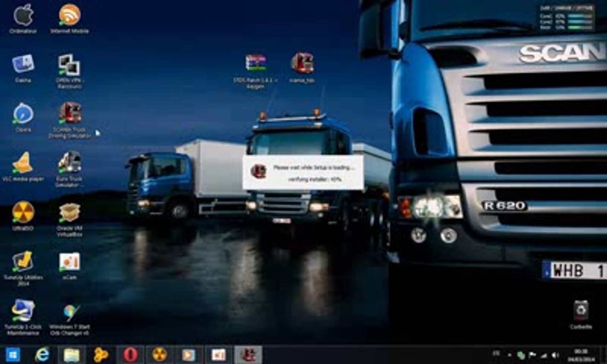Open the Ordinateur desktop icon
The height and width of the screenshot is (364, 607).
[23, 19]
